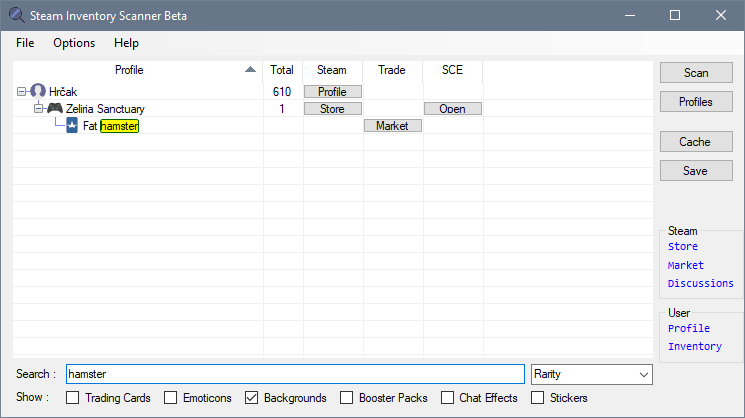The width and height of the screenshot is (745, 418).
Task: Click the magnifier app icon in title bar
Action: click(17, 15)
